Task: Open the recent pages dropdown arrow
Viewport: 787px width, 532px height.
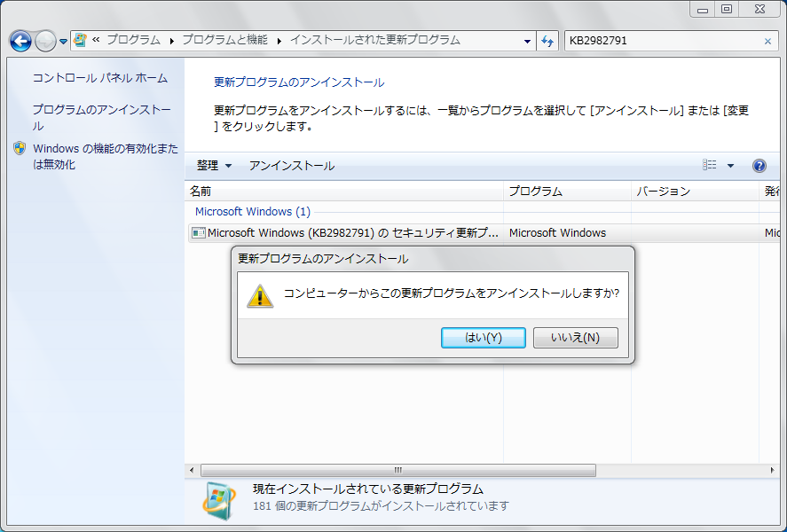Action: click(63, 42)
